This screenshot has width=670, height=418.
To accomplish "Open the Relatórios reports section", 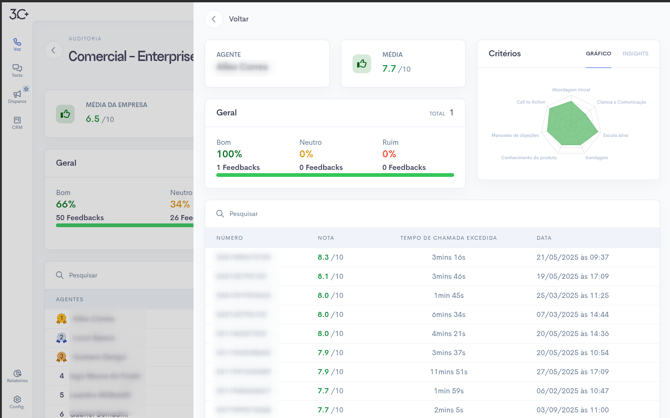I will (17, 375).
